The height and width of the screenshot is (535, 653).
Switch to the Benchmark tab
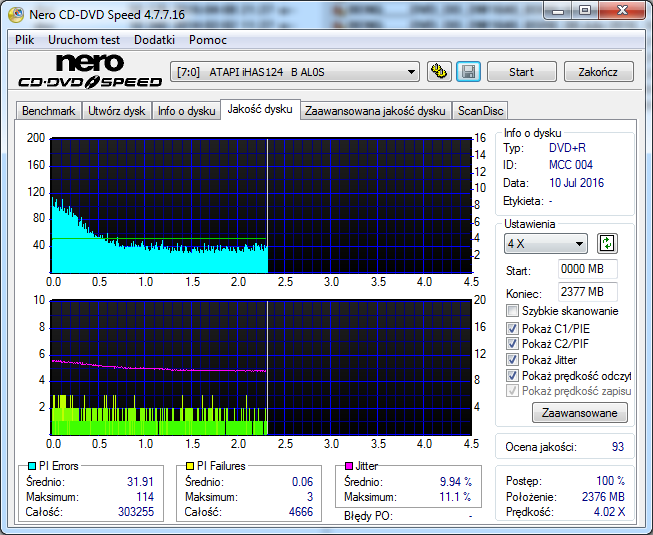tap(49, 111)
